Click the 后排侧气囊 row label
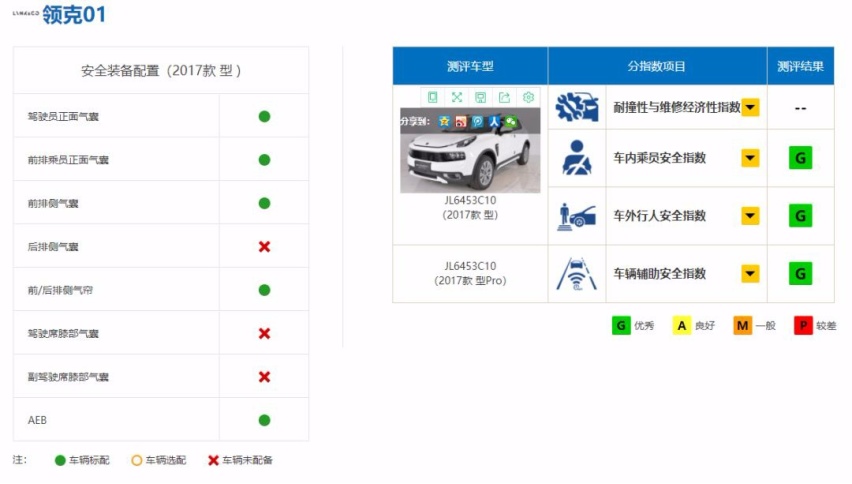 pos(53,247)
